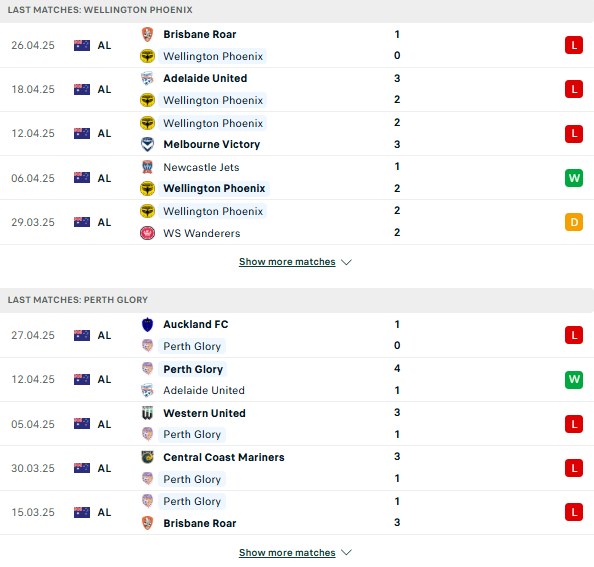Click the L result badge for 26.04.25 match
Image resolution: width=594 pixels, height=567 pixels.
click(x=574, y=45)
